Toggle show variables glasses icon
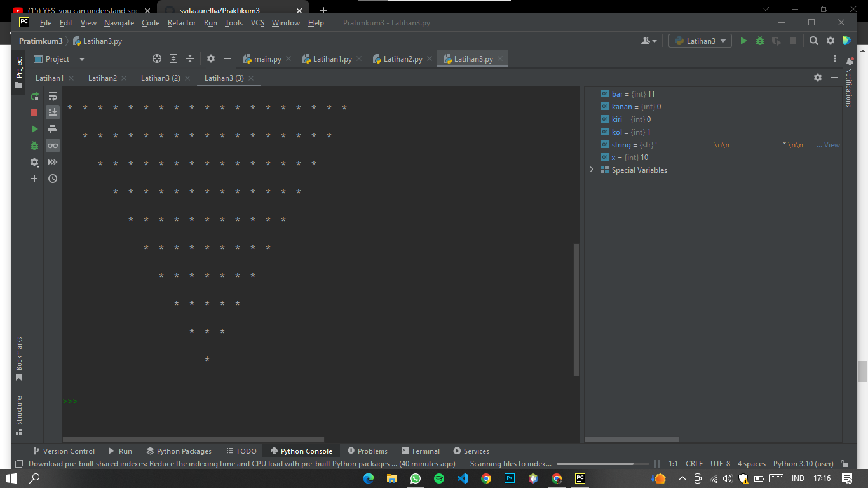The image size is (868, 488). (x=53, y=146)
